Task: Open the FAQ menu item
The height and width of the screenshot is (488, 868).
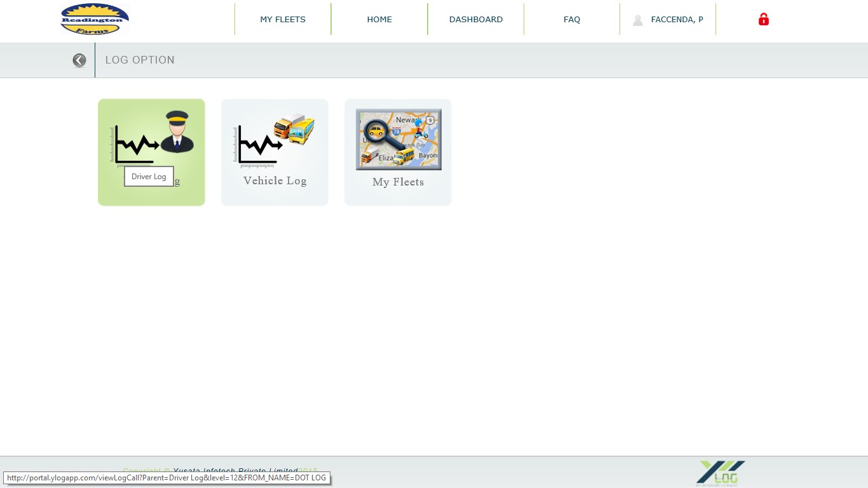Action: coord(572,19)
